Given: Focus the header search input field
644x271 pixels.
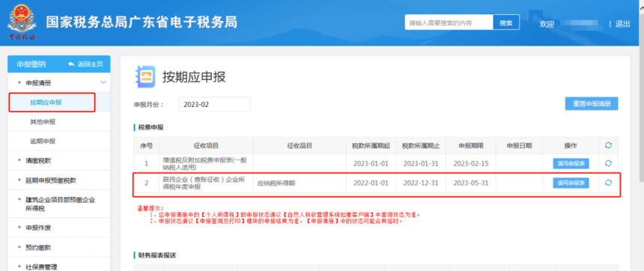Looking at the screenshot, I should (449, 22).
